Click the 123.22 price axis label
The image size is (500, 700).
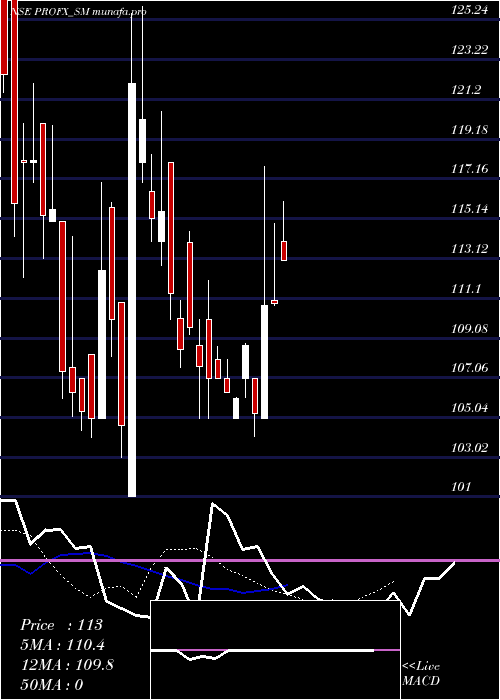click(470, 50)
